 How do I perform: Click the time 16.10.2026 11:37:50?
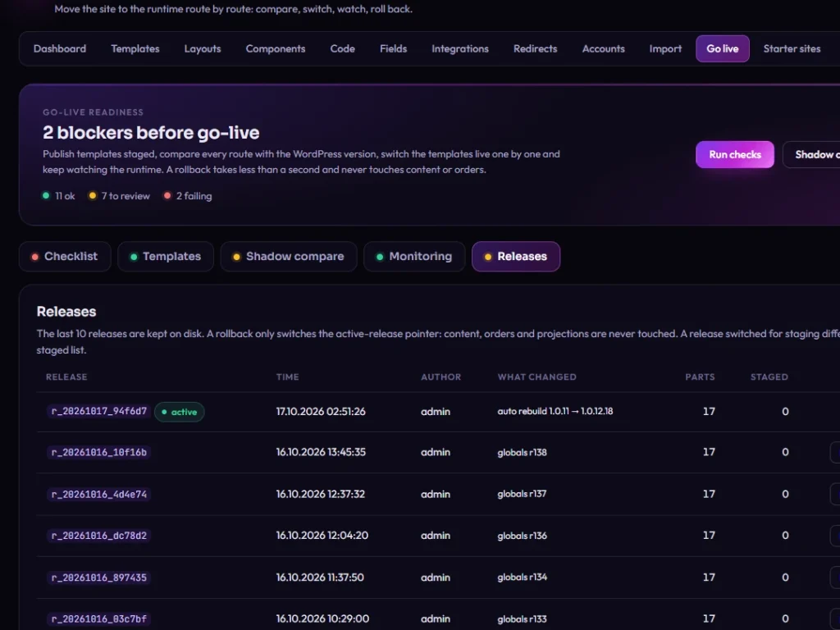(320, 577)
